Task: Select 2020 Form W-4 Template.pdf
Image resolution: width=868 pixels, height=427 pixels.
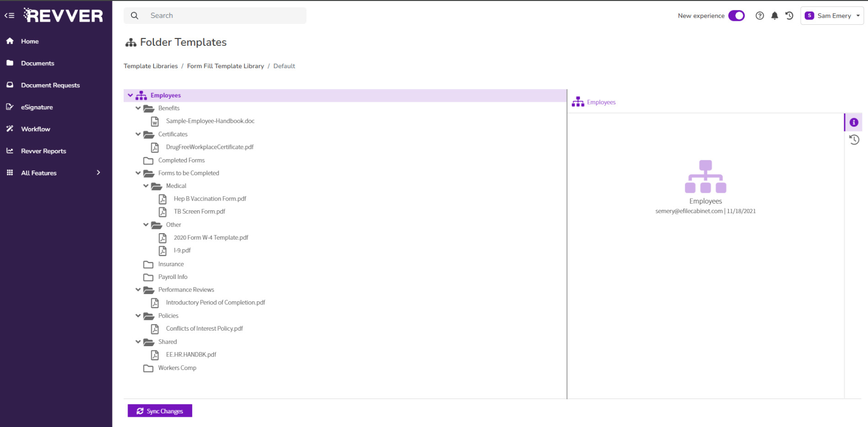Action: (x=211, y=238)
